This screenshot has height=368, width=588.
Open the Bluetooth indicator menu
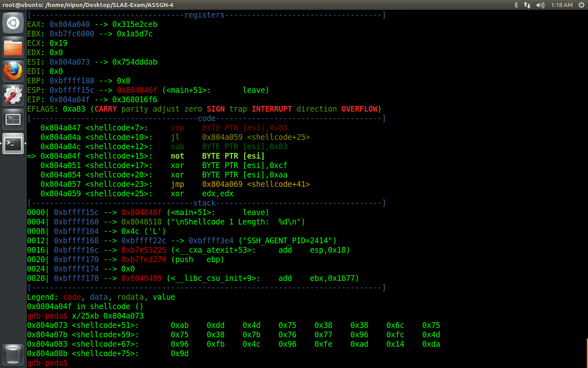516,5
